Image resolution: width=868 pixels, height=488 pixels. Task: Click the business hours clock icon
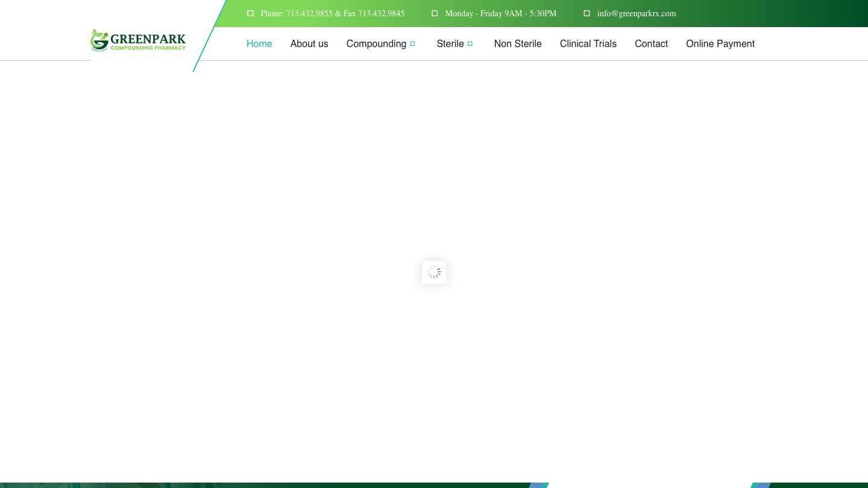click(x=435, y=13)
